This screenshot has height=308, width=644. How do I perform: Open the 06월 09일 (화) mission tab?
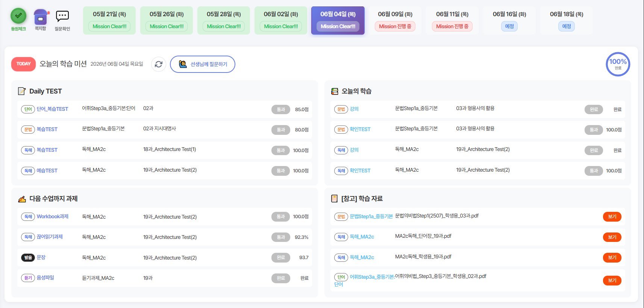[395, 20]
